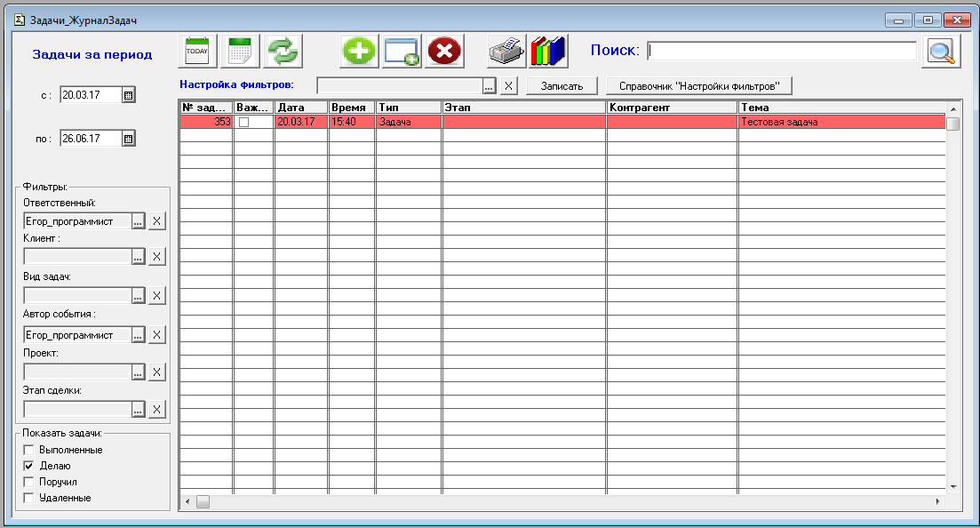This screenshot has width=980, height=528.
Task: Click the Контрагент column header
Action: [671, 108]
